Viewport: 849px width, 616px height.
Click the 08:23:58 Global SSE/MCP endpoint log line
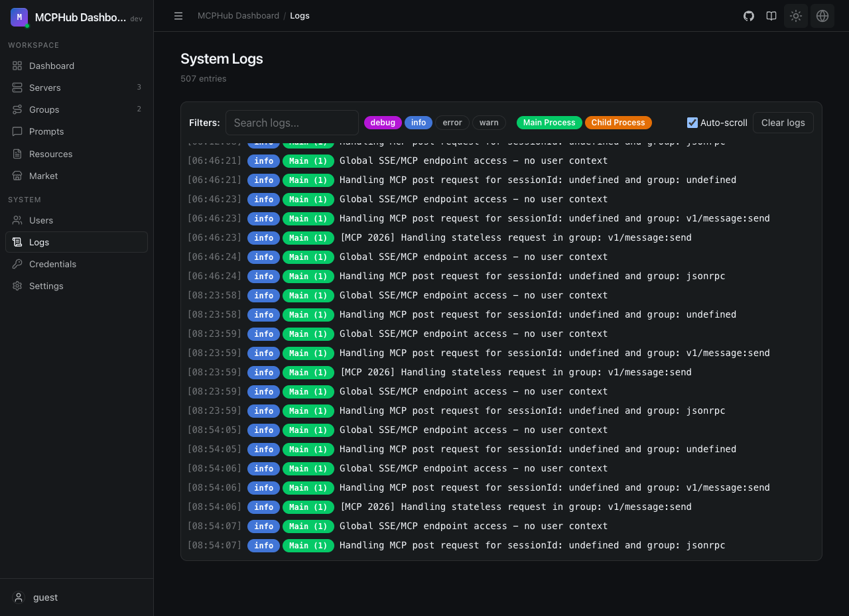(x=501, y=295)
